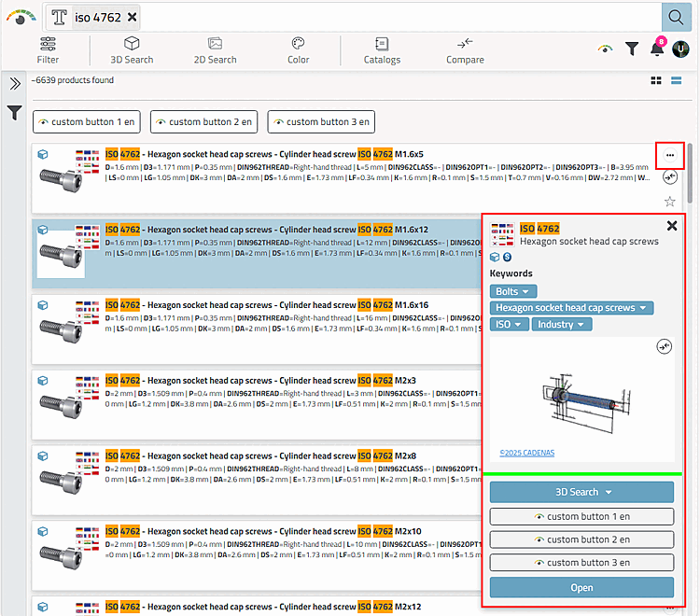
Task: Open the 3D Search dropdown in panel
Action: click(581, 492)
